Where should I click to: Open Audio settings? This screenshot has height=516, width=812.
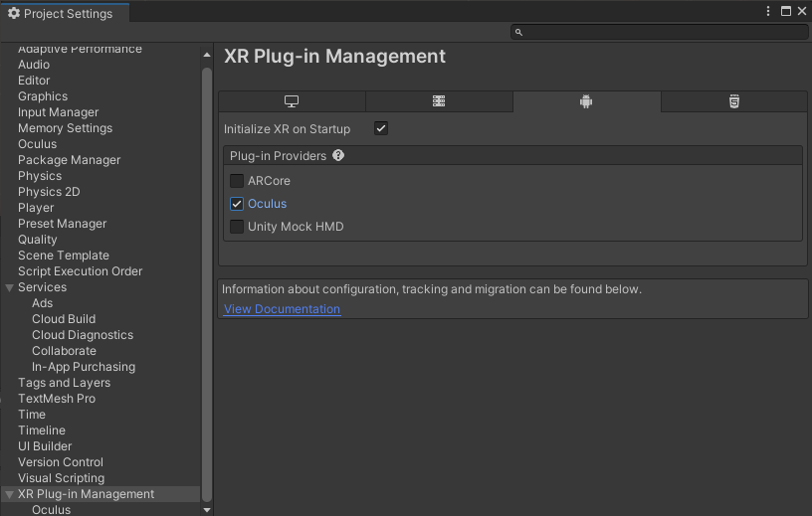pos(34,65)
